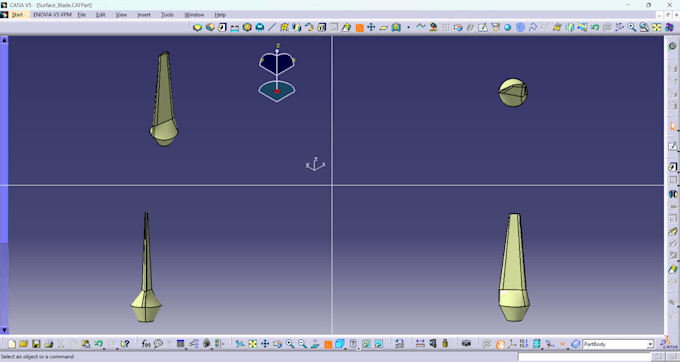The height and width of the screenshot is (362, 680).
Task: Click the Save floppy disk icon
Action: point(36,344)
